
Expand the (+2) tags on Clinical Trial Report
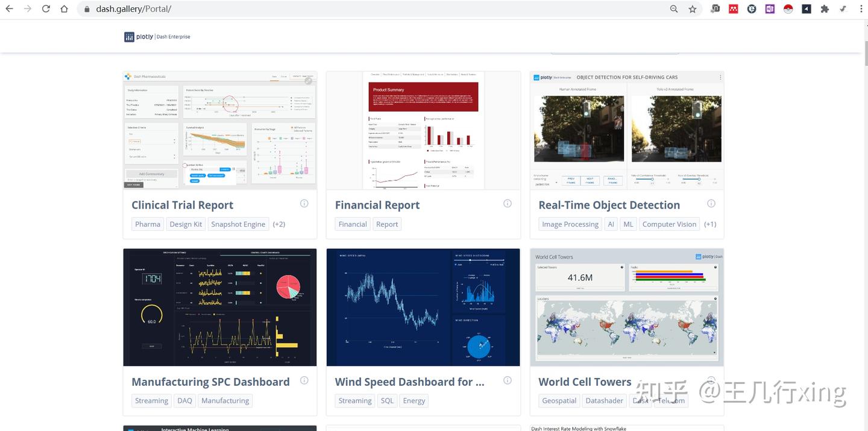[x=278, y=224]
